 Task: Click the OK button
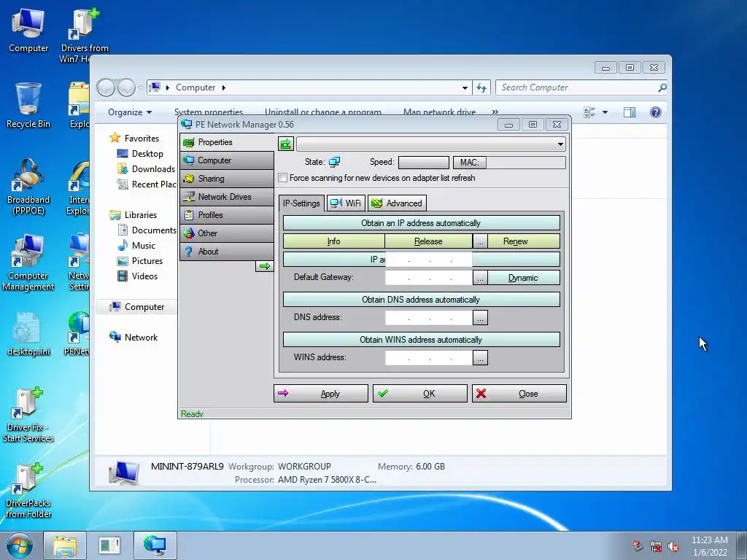pyautogui.click(x=419, y=393)
